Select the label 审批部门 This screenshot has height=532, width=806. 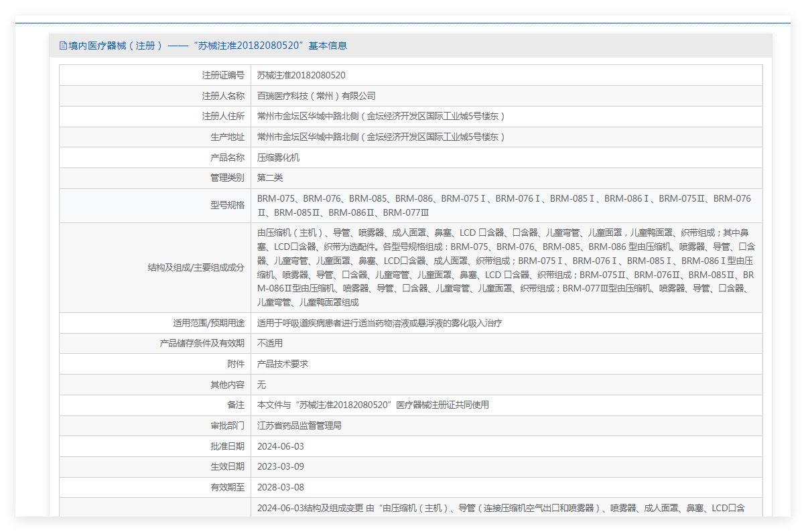coord(227,425)
